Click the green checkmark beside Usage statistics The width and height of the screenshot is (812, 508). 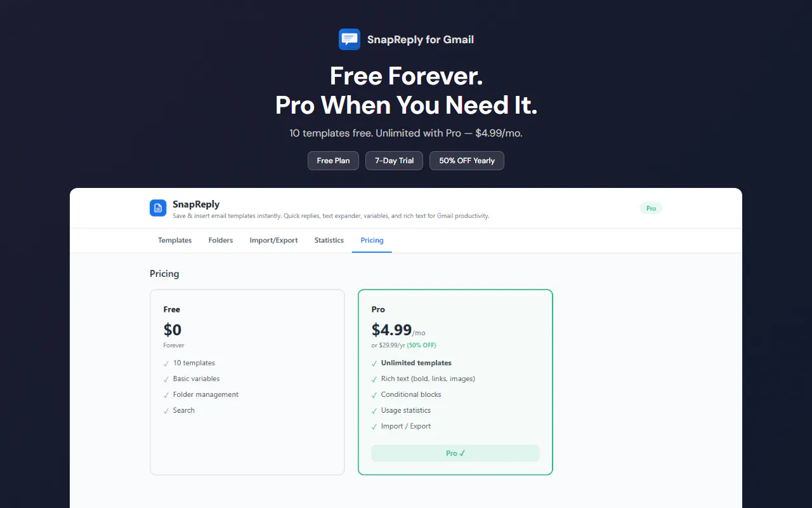coord(374,411)
